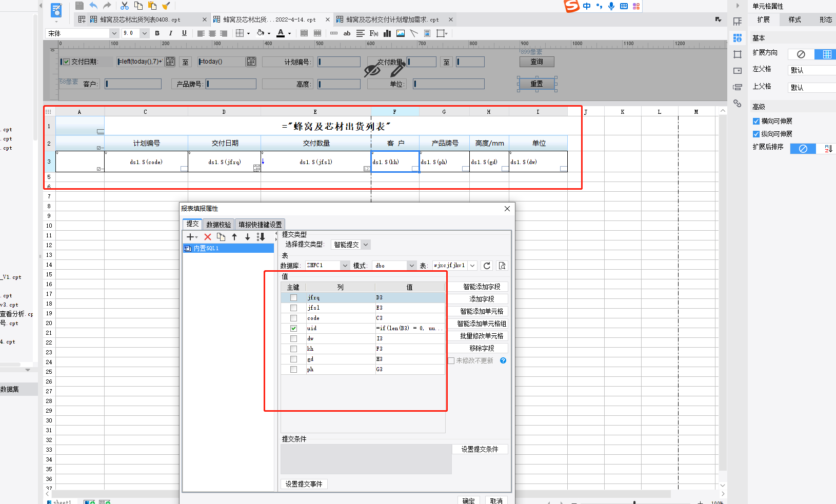The height and width of the screenshot is (504, 836).
Task: Copy the submit item in dialog
Action: tap(221, 237)
